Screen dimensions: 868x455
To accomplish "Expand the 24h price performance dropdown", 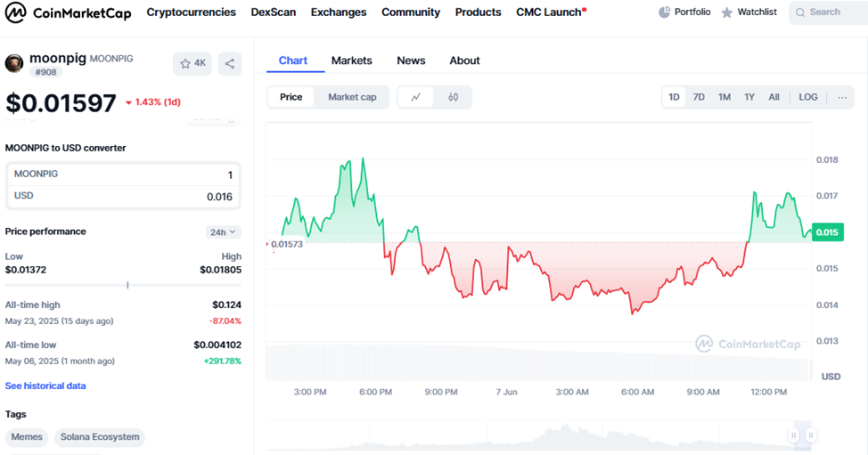I will coord(223,232).
